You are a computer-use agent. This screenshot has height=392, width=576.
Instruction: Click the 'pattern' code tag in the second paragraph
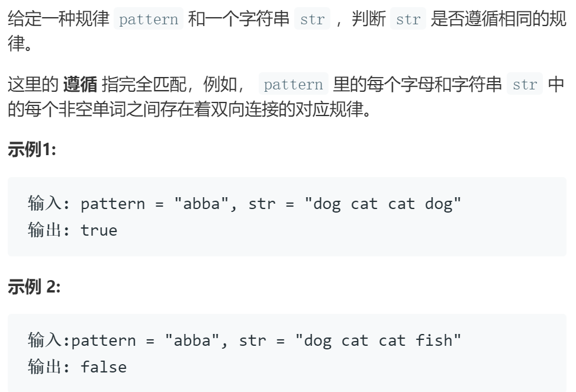click(x=293, y=84)
